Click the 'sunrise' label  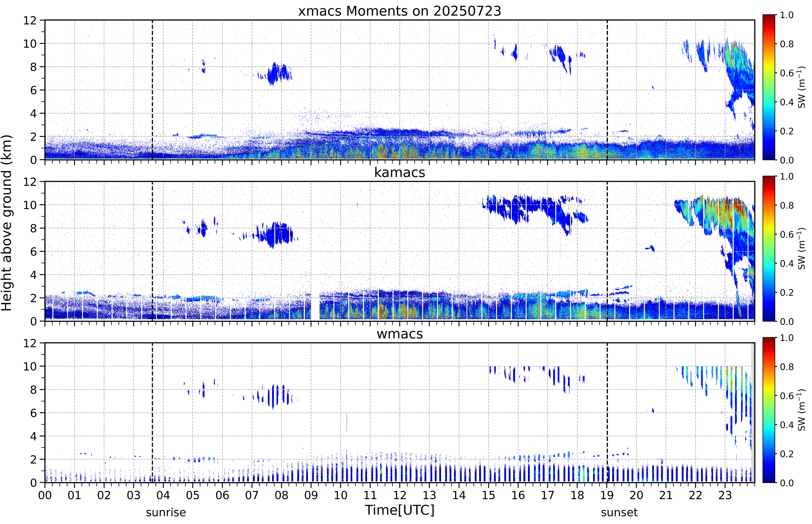(x=166, y=512)
